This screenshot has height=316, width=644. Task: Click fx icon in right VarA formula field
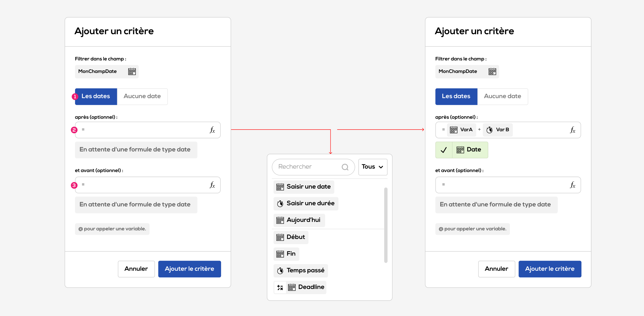point(572,130)
